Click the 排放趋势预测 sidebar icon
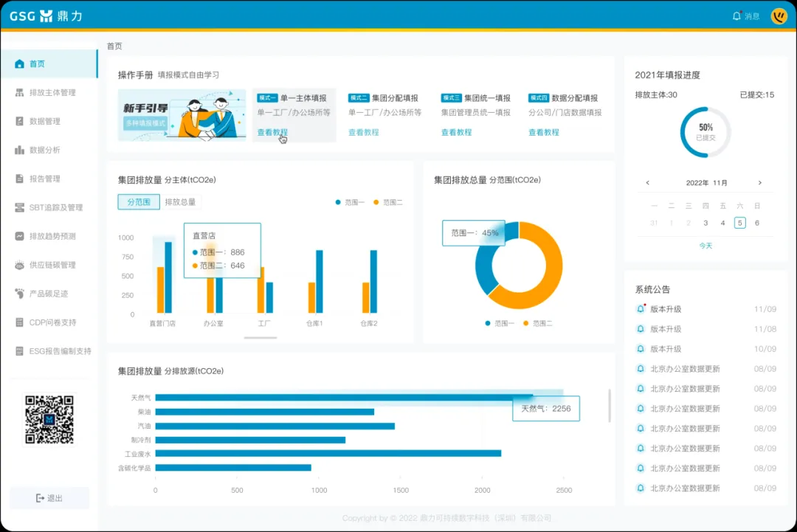This screenshot has width=797, height=532. (20, 237)
